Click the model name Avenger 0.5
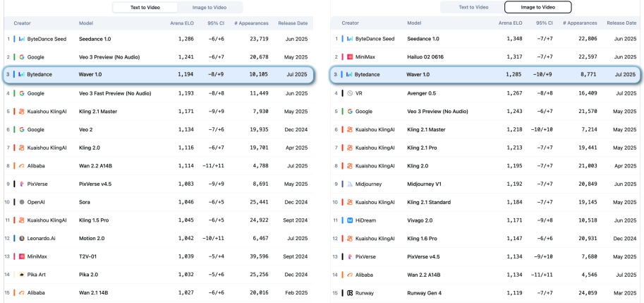Viewport: 644px width, 303px height. coord(421,93)
